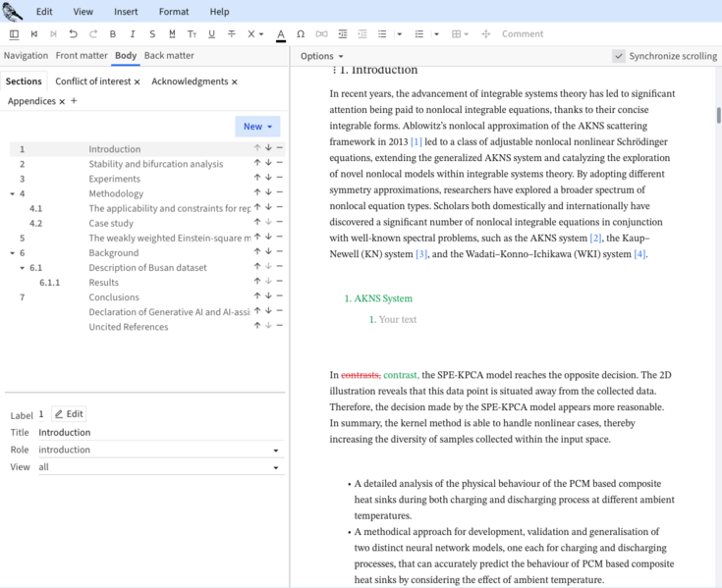Open the Insert menu
Image resolution: width=722 pixels, height=588 pixels.
click(x=126, y=12)
